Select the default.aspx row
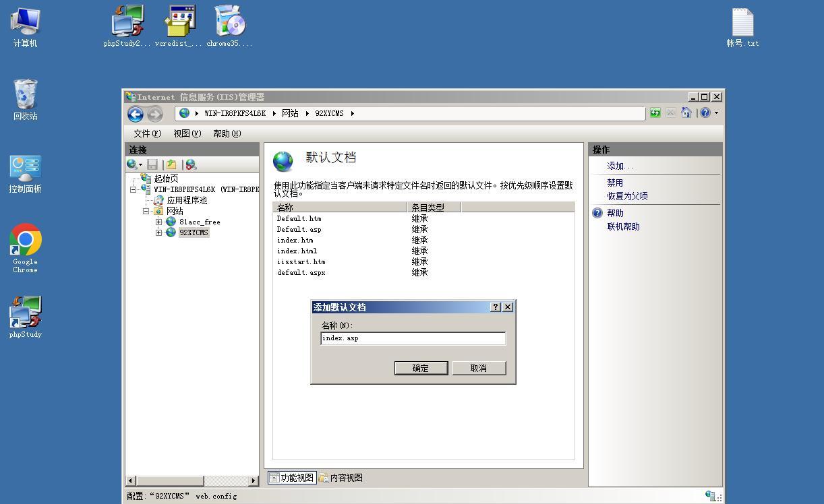The image size is (824, 504). [x=423, y=272]
